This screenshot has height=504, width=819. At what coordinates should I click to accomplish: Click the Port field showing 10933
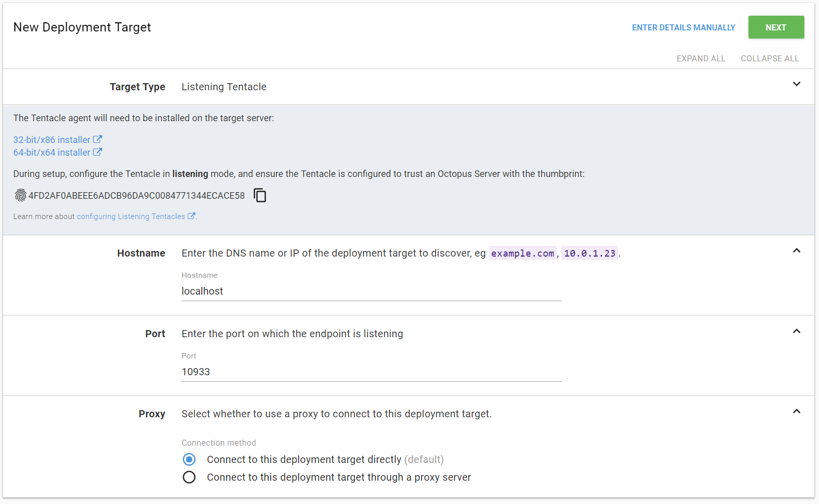coord(371,372)
